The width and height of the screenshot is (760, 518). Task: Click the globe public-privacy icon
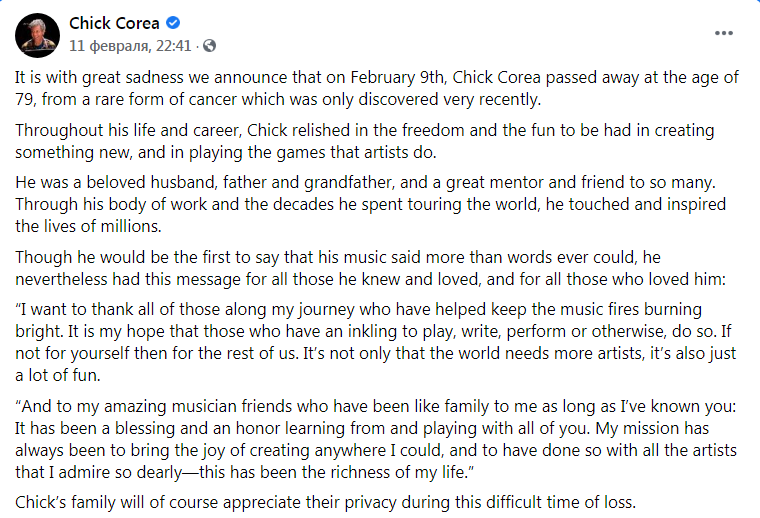pyautogui.click(x=209, y=46)
